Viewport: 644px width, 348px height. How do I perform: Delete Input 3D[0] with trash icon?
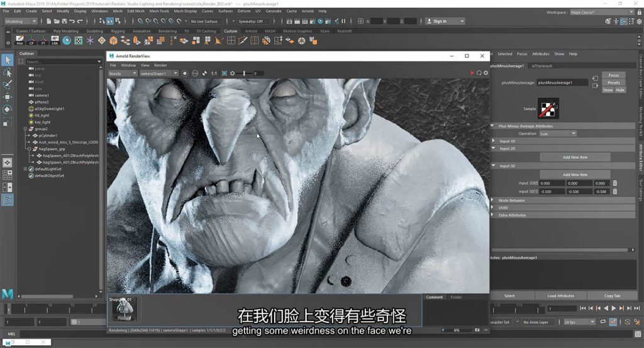point(615,183)
